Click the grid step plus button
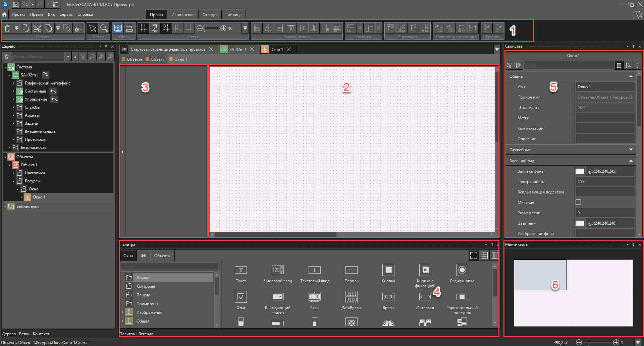 click(x=223, y=28)
